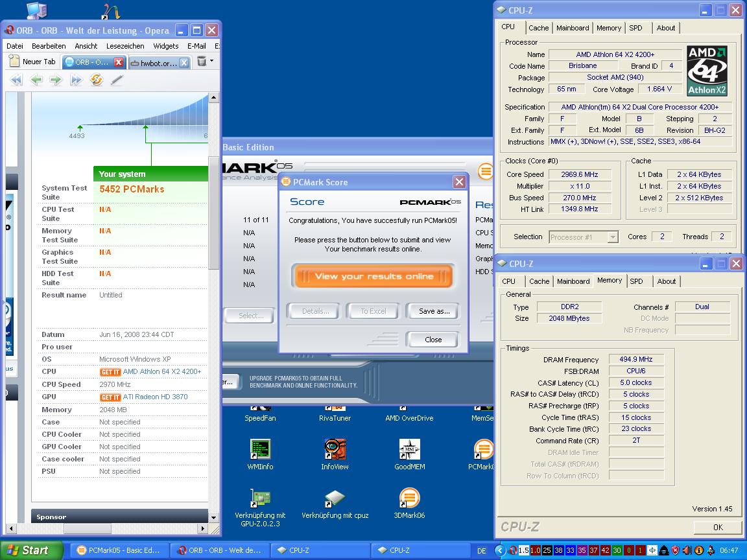This screenshot has width=747, height=560.
Task: Click Opera back arrow icon
Action: coord(36,80)
